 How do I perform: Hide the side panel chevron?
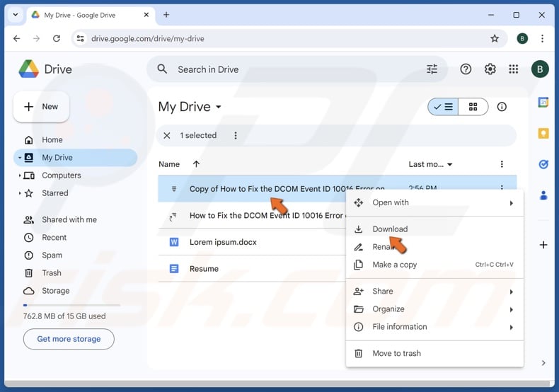tap(543, 363)
